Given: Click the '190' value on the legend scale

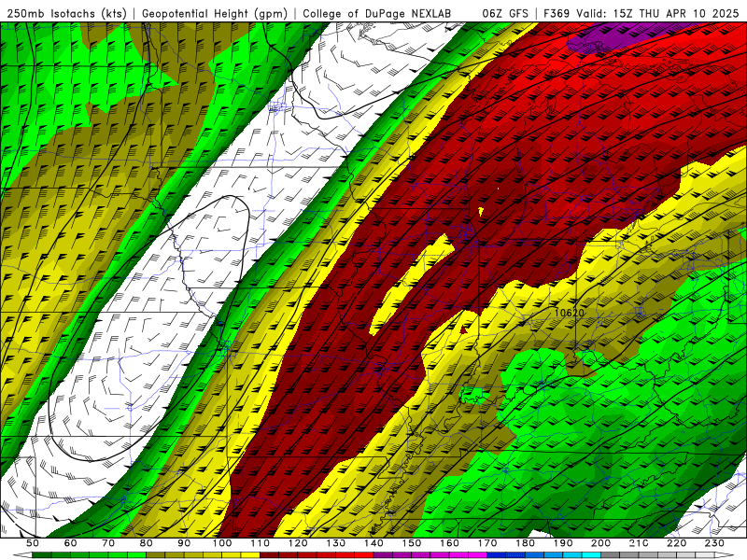Looking at the screenshot, I should [563, 543].
